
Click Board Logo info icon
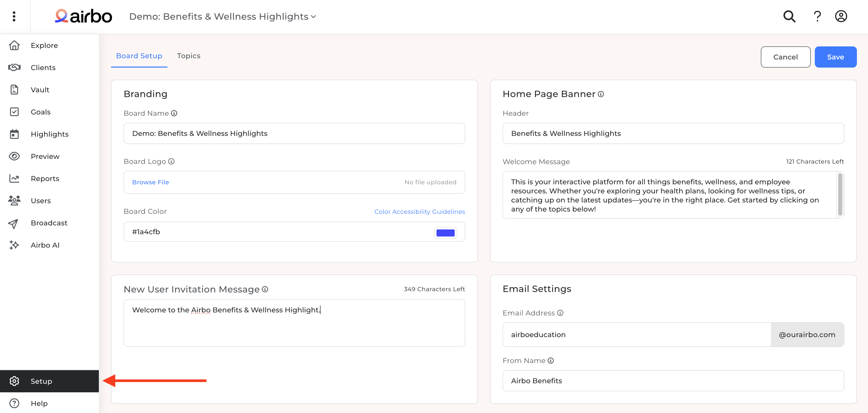tap(171, 161)
